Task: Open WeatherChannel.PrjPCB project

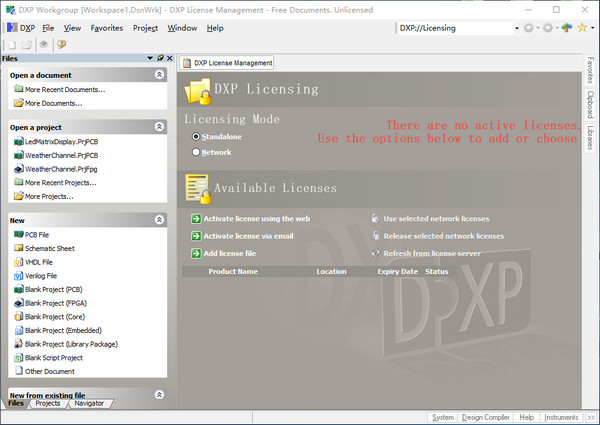Action: 61,155
